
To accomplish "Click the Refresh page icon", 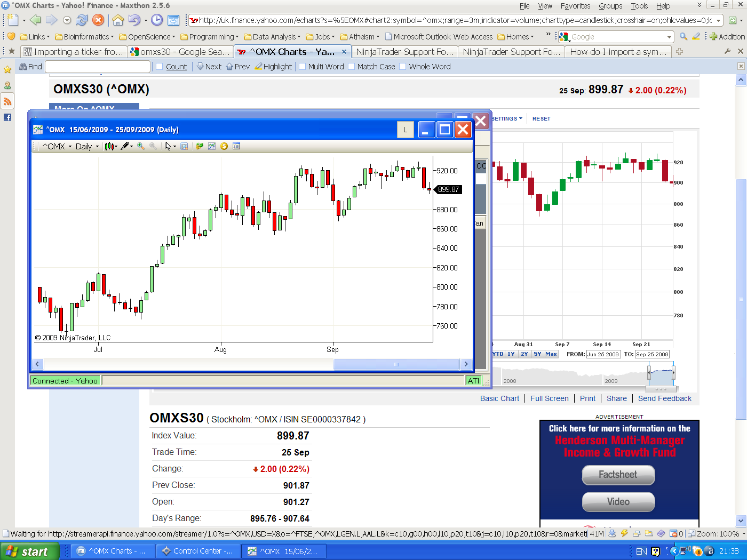I will coord(81,20).
